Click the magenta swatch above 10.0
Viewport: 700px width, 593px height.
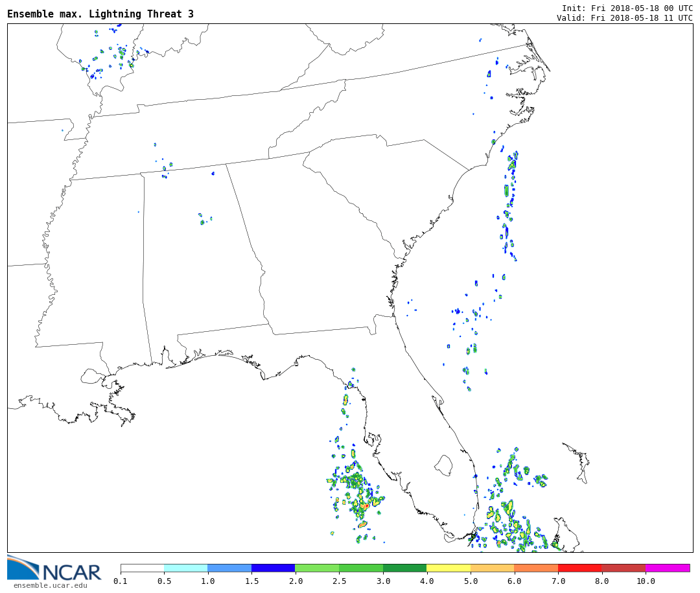click(x=667, y=568)
